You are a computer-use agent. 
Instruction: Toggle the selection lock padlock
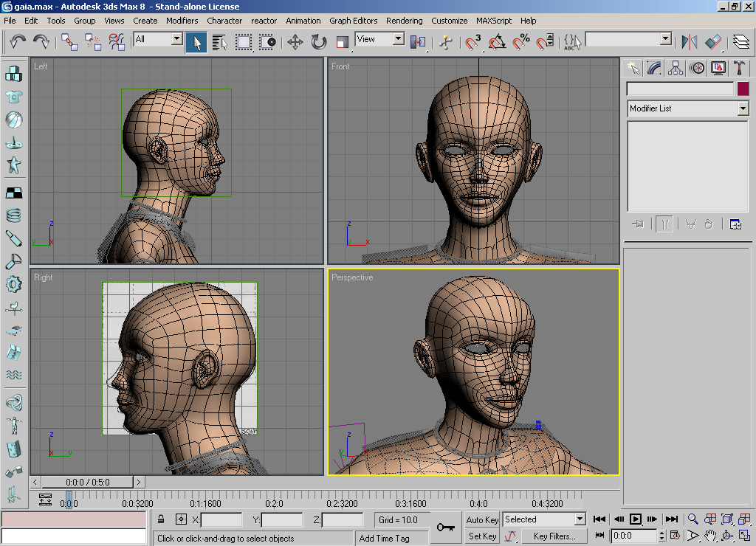161,519
